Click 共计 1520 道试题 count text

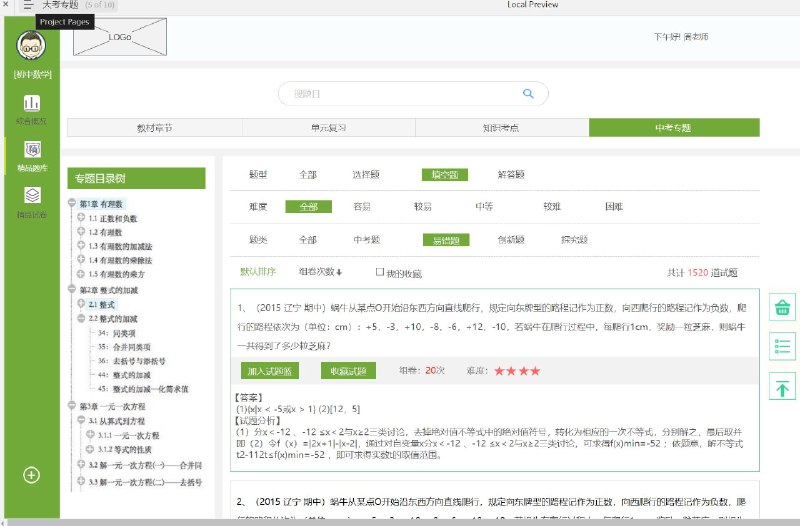pos(702,272)
